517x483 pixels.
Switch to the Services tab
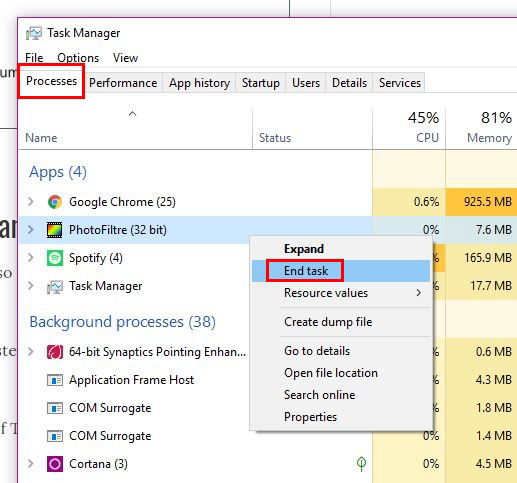click(400, 83)
